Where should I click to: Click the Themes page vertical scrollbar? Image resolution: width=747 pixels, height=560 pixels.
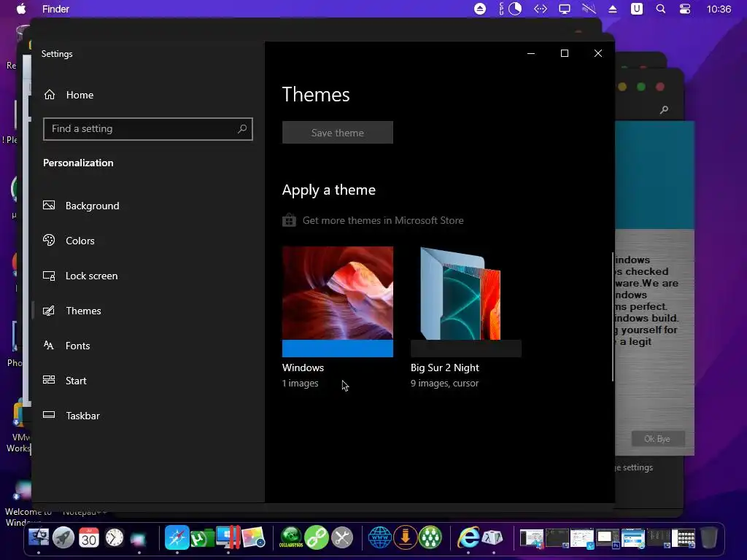click(x=613, y=316)
